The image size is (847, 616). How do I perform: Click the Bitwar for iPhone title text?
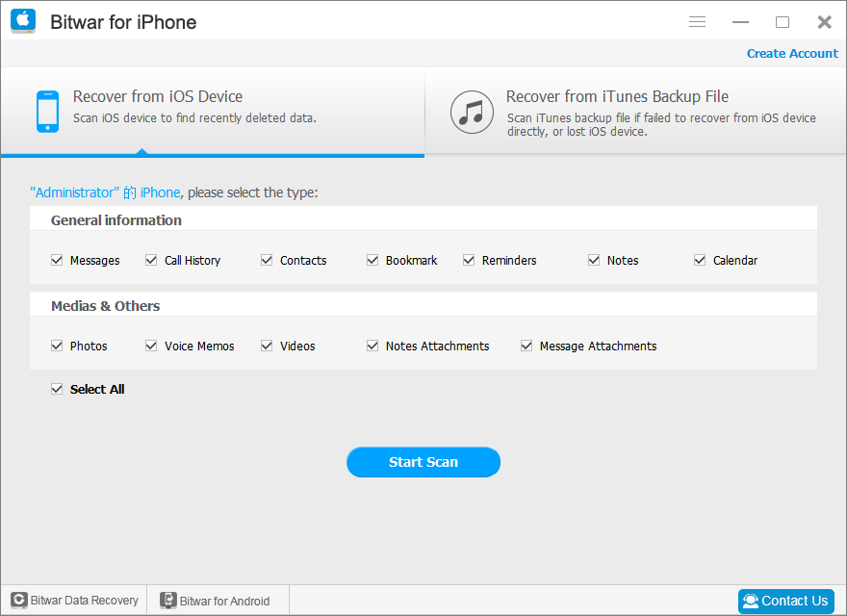[123, 22]
